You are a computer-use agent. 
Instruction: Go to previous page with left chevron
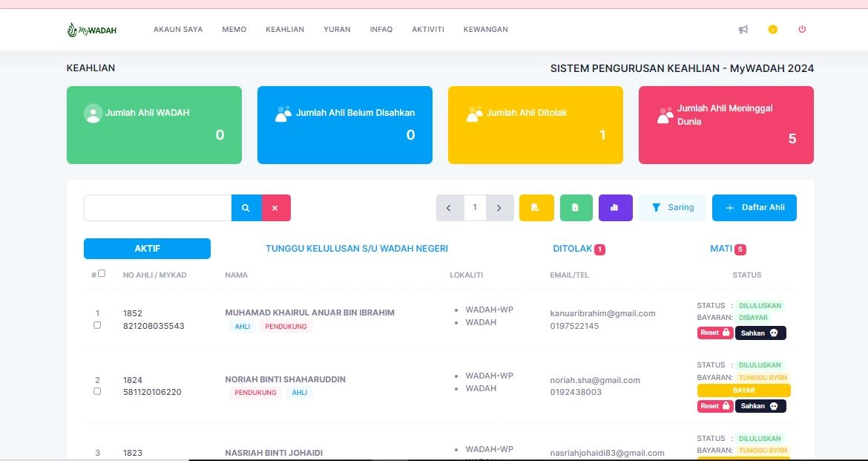click(450, 208)
